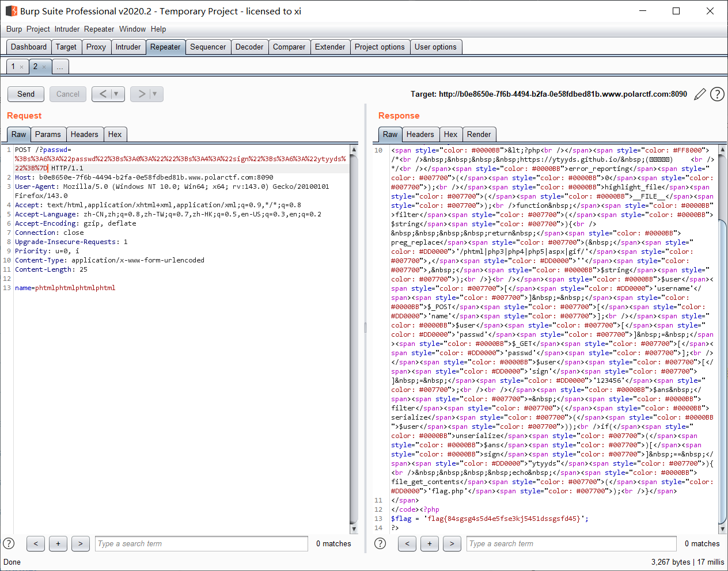The height and width of the screenshot is (571, 728).
Task: Select Repeater sub-tab 1
Action: (x=13, y=67)
